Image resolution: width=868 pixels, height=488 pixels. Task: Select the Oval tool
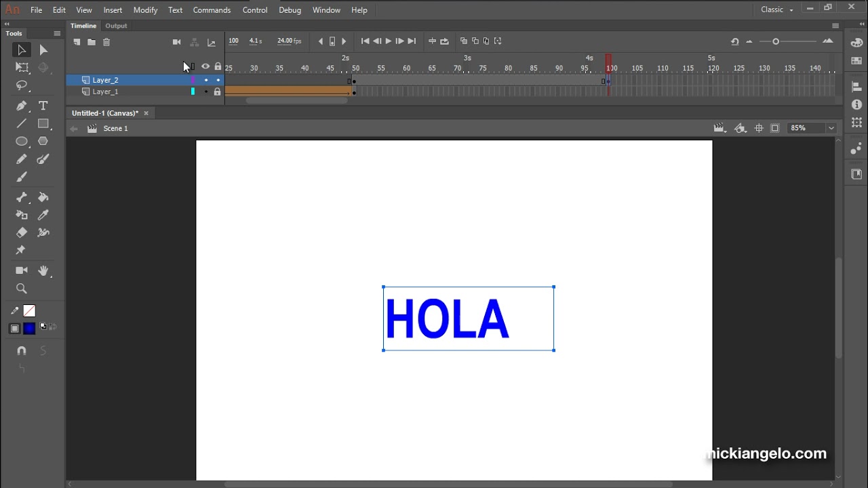click(x=22, y=141)
